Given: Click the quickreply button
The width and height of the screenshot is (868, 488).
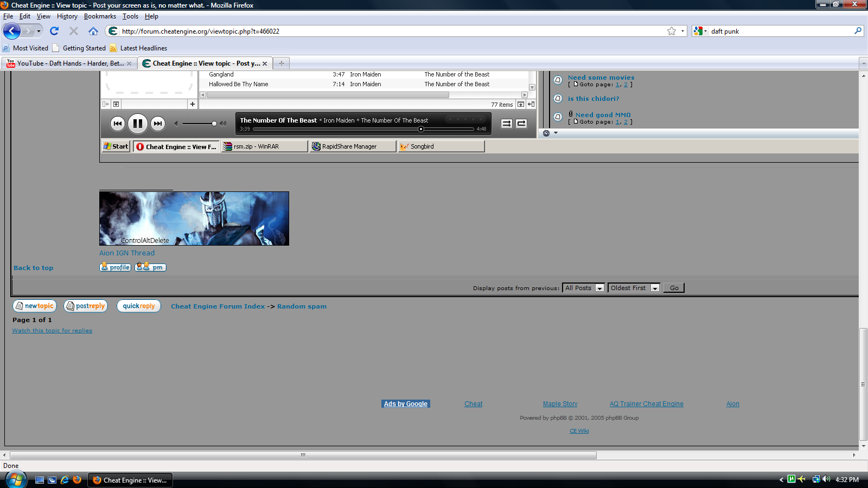Looking at the screenshot, I should tap(139, 306).
